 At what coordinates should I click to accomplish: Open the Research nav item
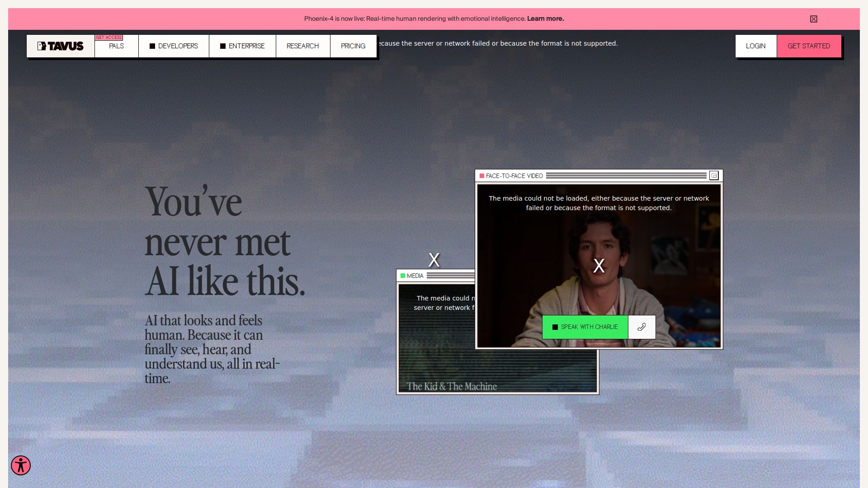302,46
